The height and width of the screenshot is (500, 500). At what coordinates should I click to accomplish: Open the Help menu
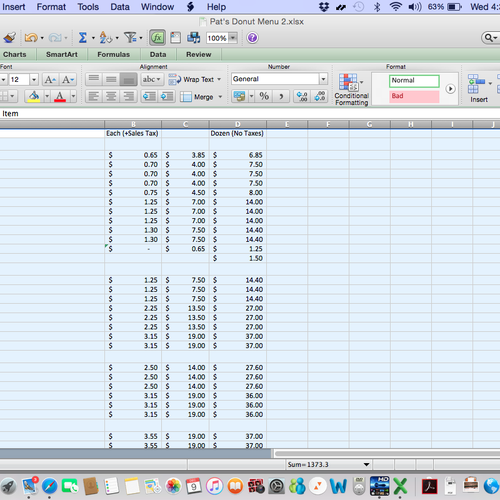click(x=216, y=7)
